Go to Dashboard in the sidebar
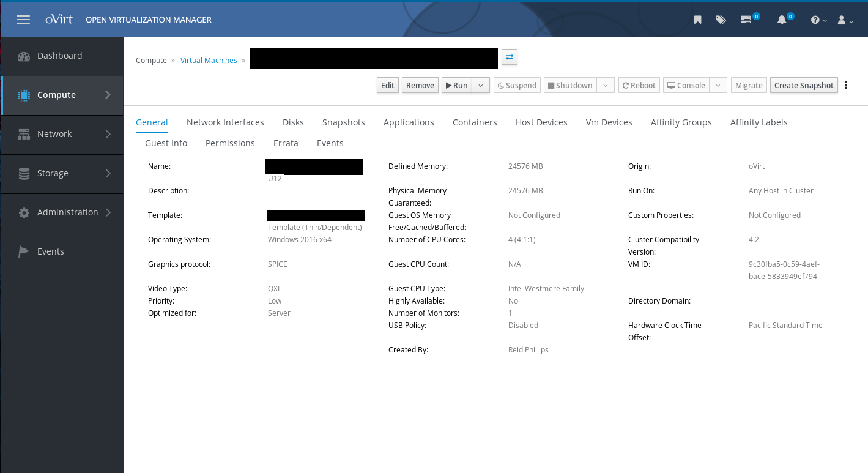This screenshot has width=868, height=473. (x=59, y=56)
